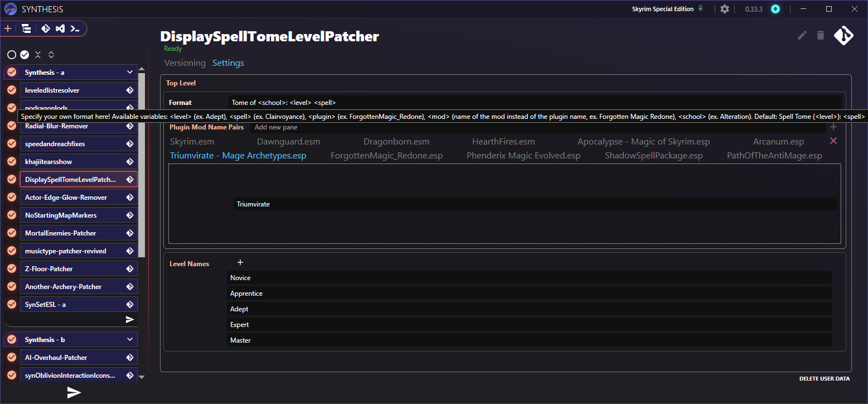Click the Git diamond icon in the top toolbar
The image size is (868, 404).
[46, 28]
